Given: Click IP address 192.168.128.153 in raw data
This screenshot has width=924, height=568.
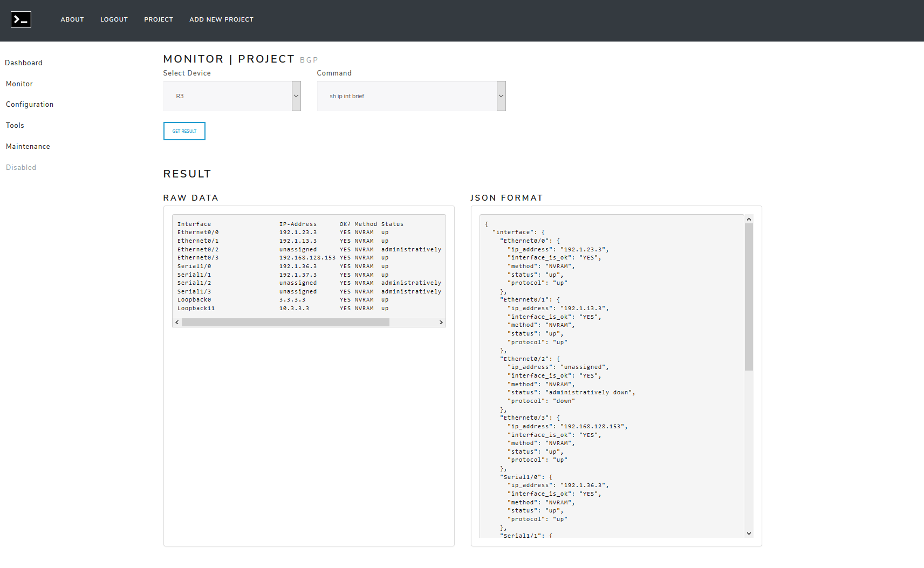Looking at the screenshot, I should click(x=307, y=258).
